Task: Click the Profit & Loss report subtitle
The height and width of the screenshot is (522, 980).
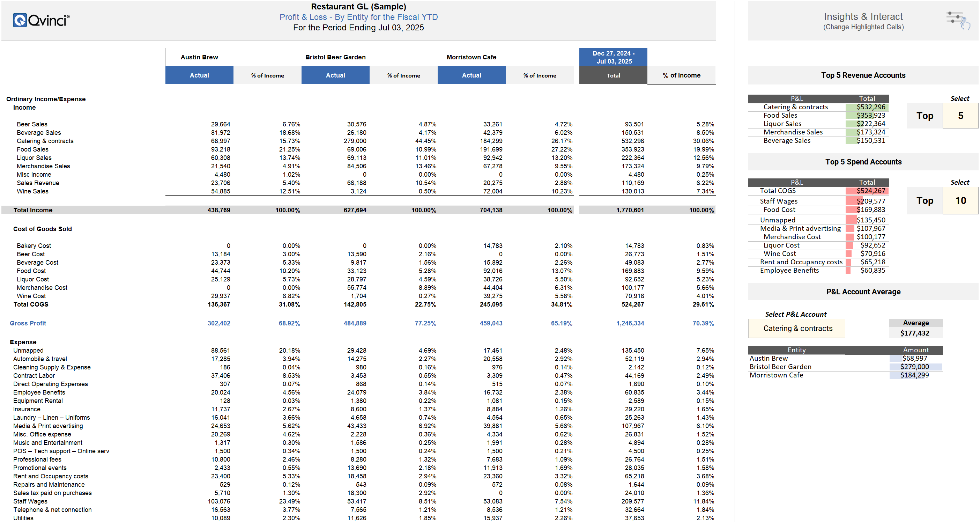Action: (x=358, y=17)
